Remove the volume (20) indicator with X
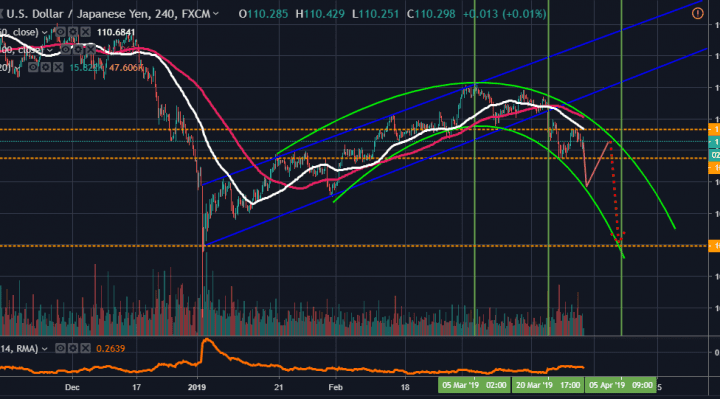The height and width of the screenshot is (399, 720). [x=58, y=67]
